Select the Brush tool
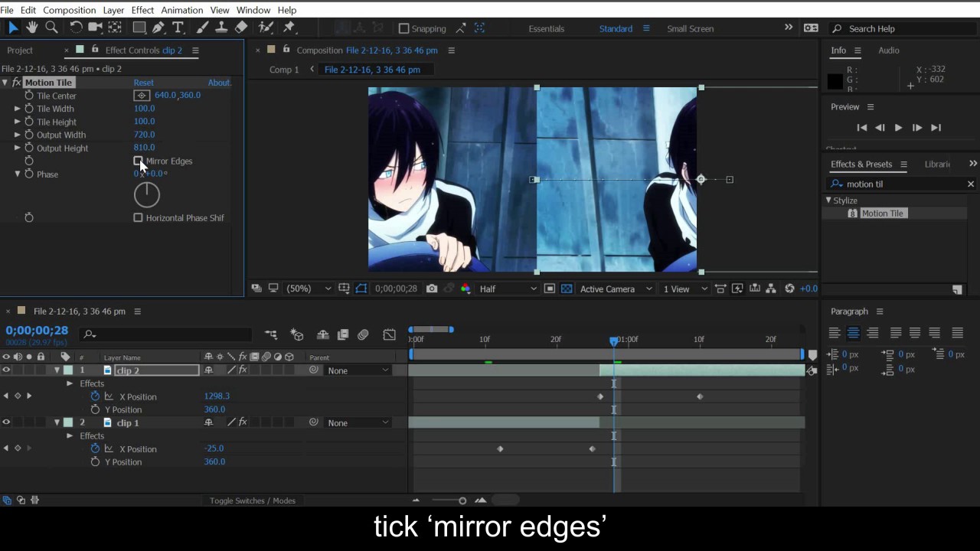Viewport: 980px width, 551px height. pos(202,28)
